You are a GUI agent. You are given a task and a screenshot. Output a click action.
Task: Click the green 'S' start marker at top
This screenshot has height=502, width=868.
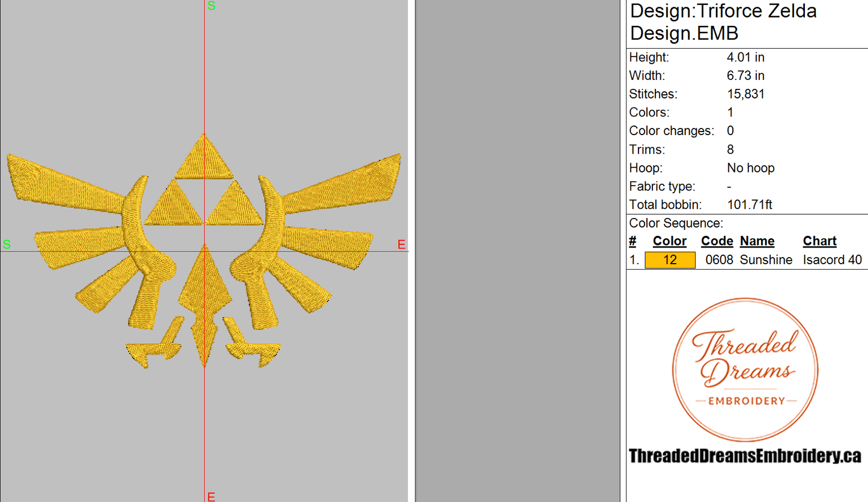click(x=211, y=5)
